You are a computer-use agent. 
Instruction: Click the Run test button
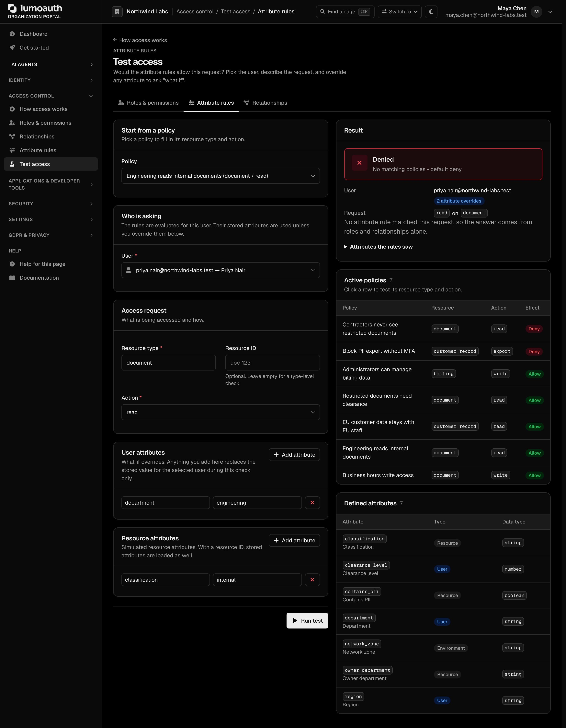(x=307, y=621)
